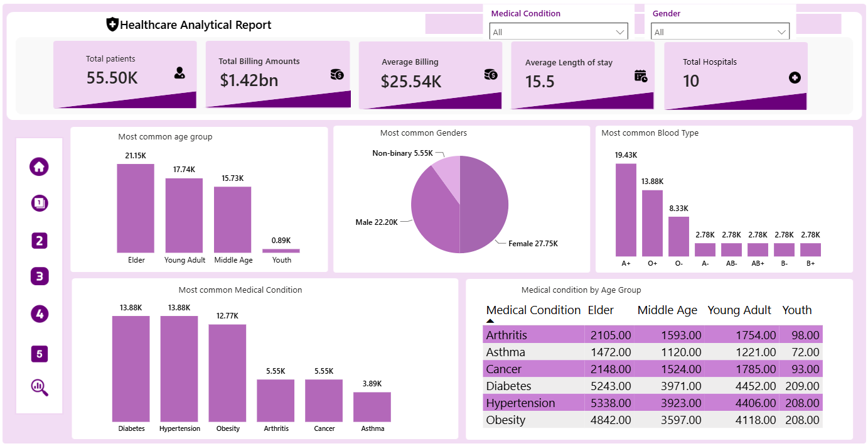Select the B+ blood type bar
868x446 pixels.
pos(810,249)
